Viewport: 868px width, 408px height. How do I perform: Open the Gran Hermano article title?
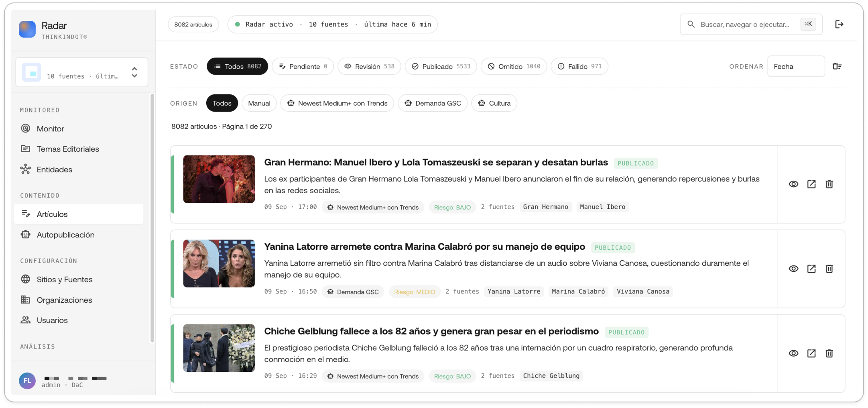[436, 162]
